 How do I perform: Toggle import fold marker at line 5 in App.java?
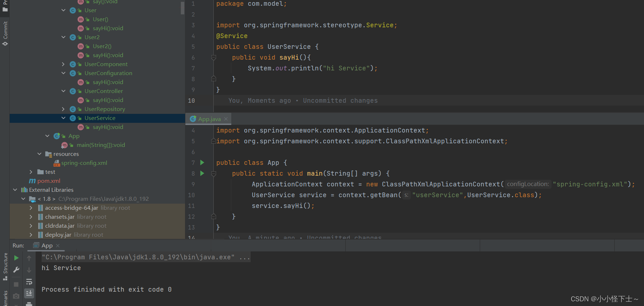(214, 141)
